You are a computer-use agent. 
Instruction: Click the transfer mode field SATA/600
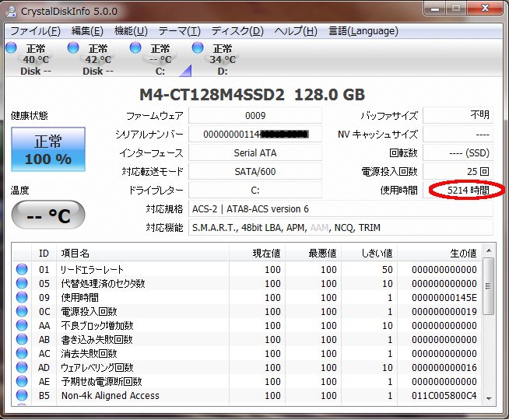click(255, 171)
